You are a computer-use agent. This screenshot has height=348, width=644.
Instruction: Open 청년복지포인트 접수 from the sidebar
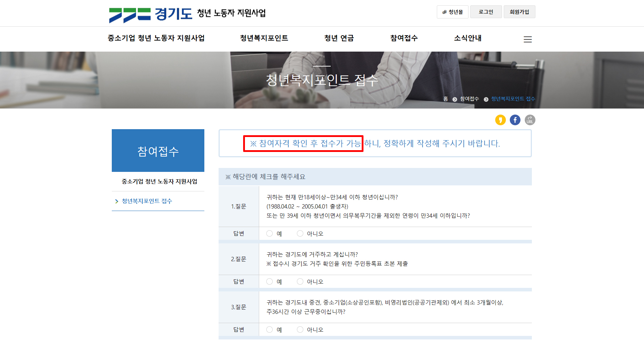pos(146,201)
